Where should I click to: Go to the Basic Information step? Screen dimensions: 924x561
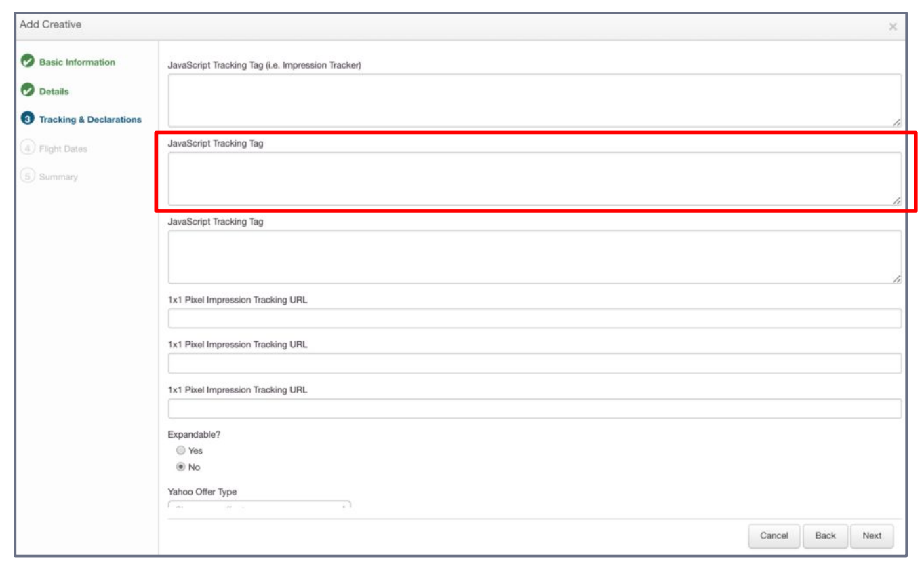click(77, 62)
